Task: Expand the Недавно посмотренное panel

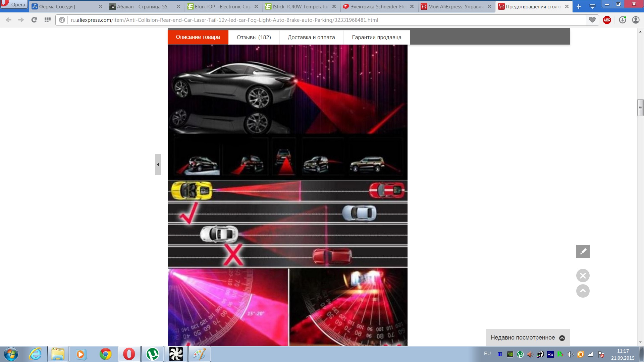Action: click(x=528, y=338)
